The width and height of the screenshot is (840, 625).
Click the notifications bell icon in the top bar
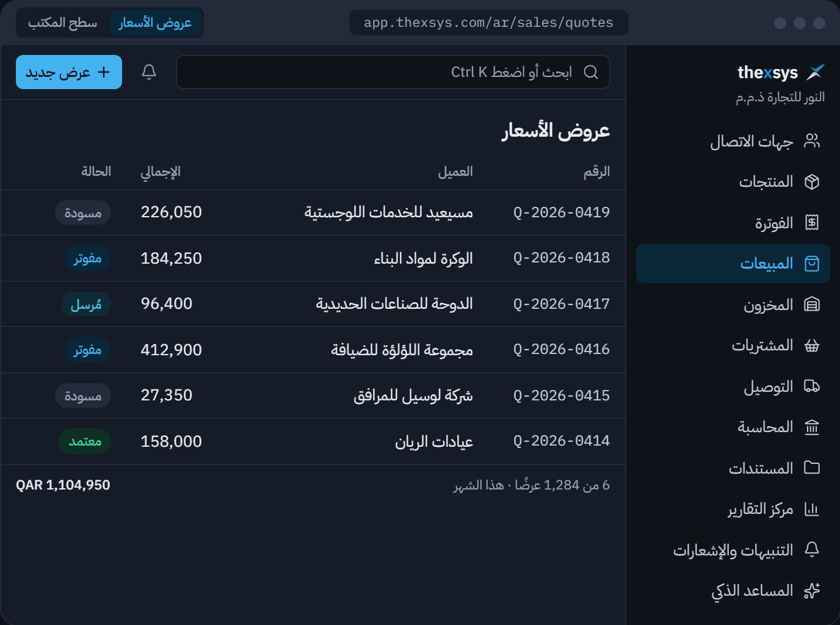tap(149, 72)
